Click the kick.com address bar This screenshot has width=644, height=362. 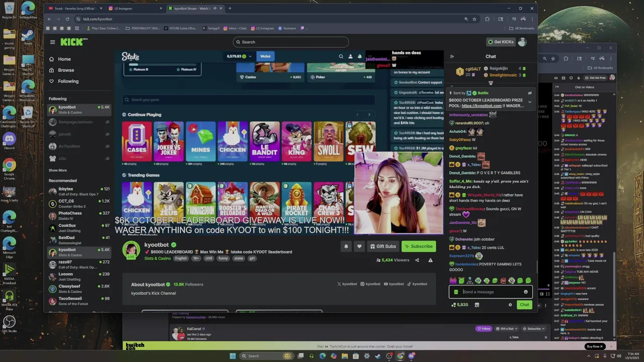coord(272,19)
